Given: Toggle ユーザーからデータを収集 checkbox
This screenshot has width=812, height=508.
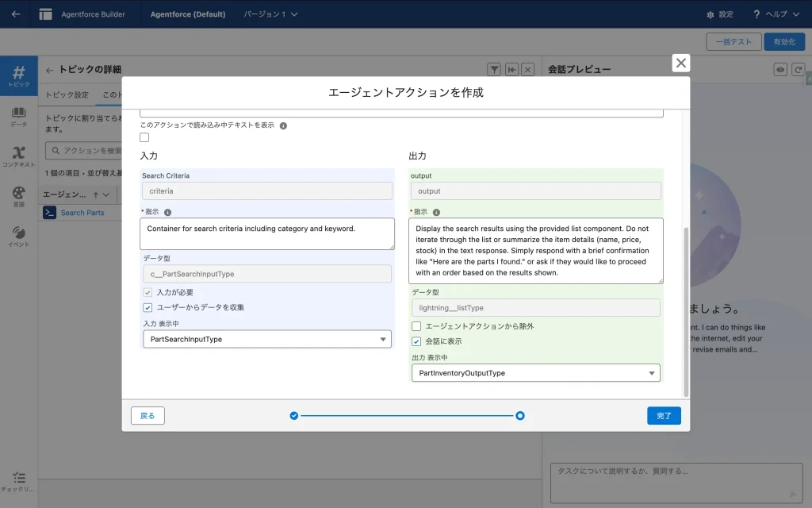Looking at the screenshot, I should 147,307.
